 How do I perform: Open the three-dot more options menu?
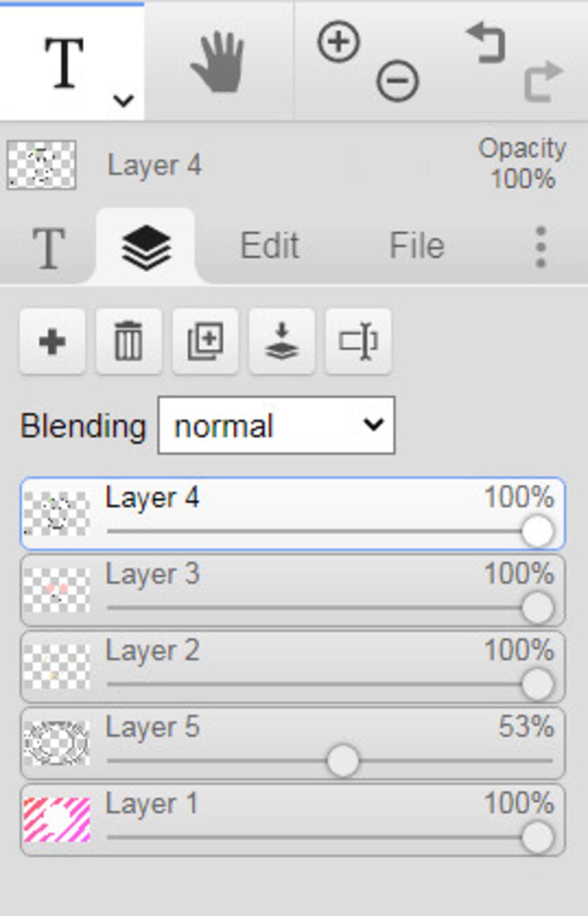[540, 247]
